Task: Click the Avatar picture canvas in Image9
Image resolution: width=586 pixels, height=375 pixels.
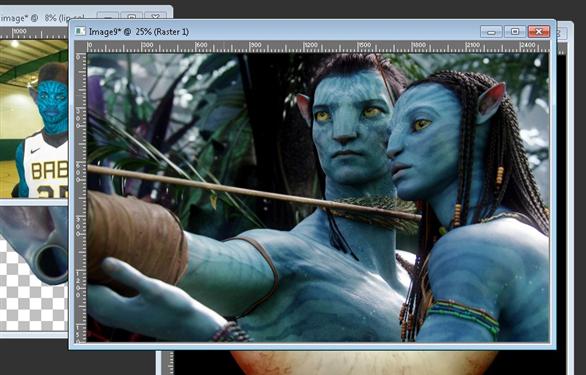Action: (318, 197)
